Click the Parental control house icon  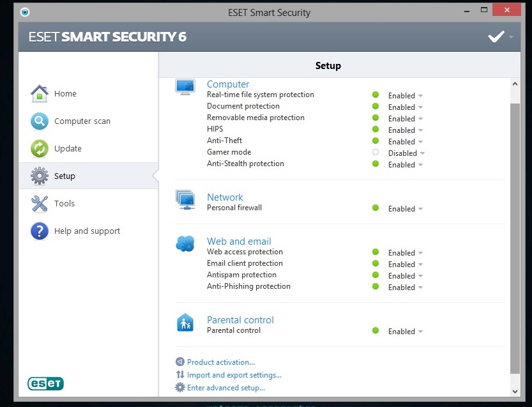click(185, 323)
